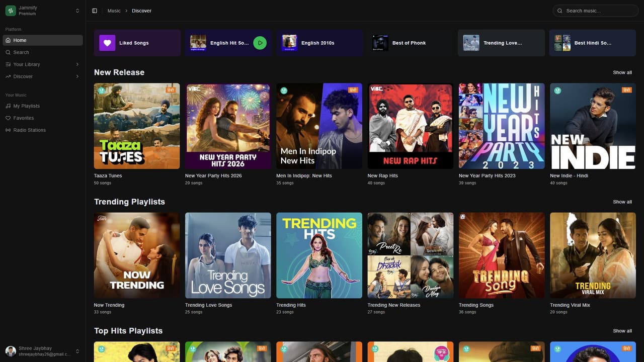Screen dimensions: 644x362
Task: Play the English Hit Songs playlist
Action: point(260,43)
